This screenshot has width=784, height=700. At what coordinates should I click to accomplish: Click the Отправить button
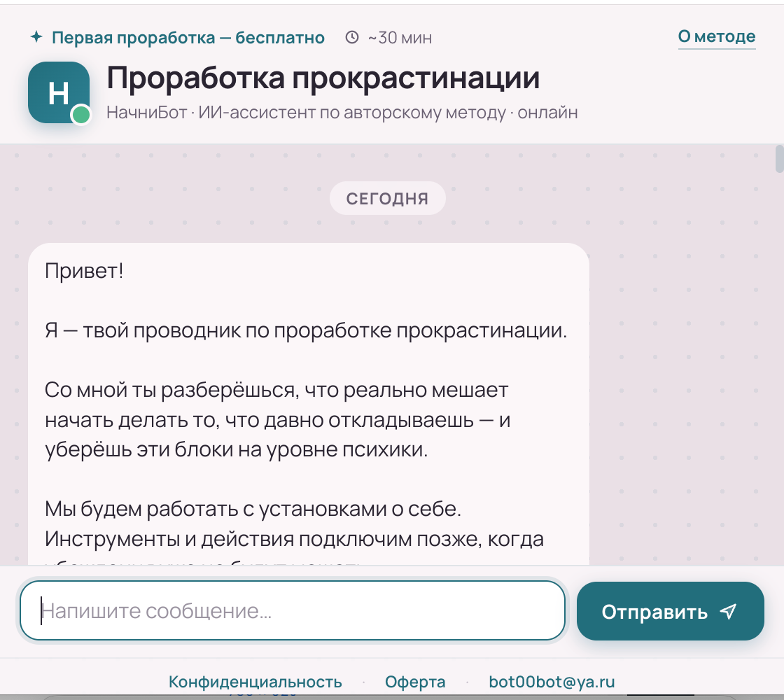671,611
